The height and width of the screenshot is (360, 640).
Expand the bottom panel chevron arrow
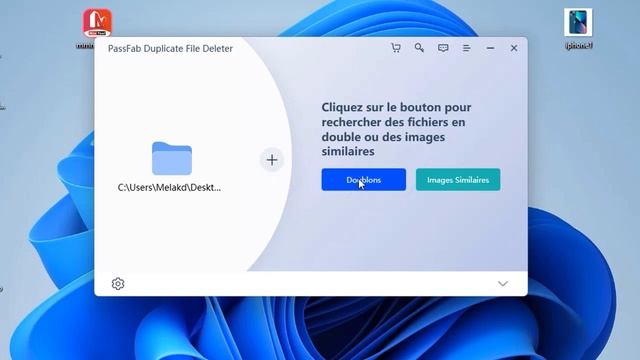(x=503, y=283)
